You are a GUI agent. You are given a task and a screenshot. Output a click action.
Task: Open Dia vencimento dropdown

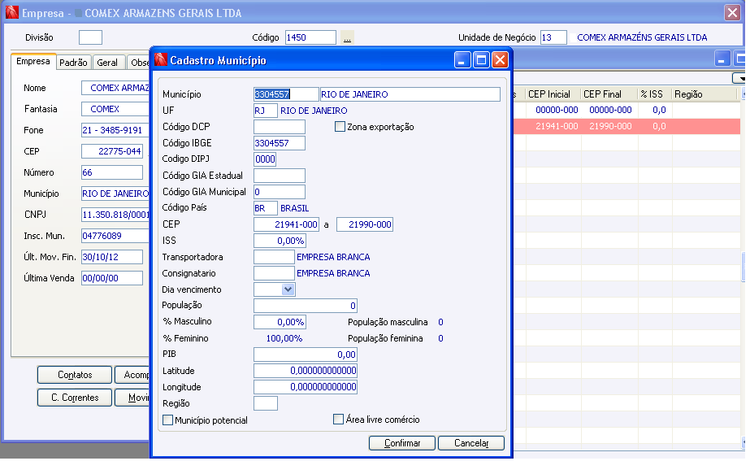tap(288, 289)
